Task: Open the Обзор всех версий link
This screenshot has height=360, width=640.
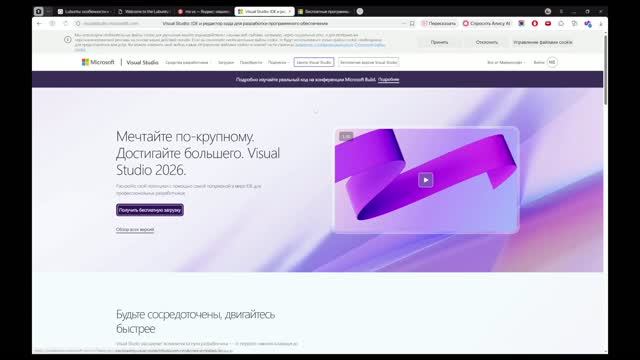Action: pos(135,229)
